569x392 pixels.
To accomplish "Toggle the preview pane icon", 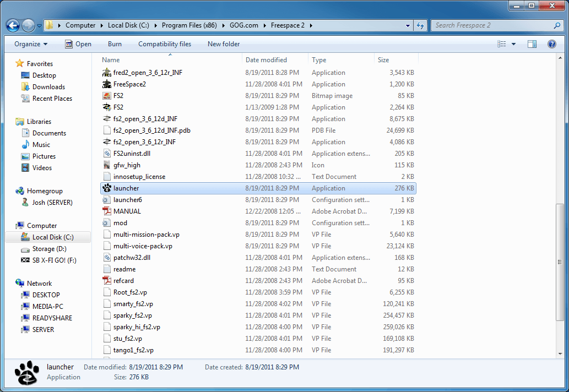I will coord(532,44).
